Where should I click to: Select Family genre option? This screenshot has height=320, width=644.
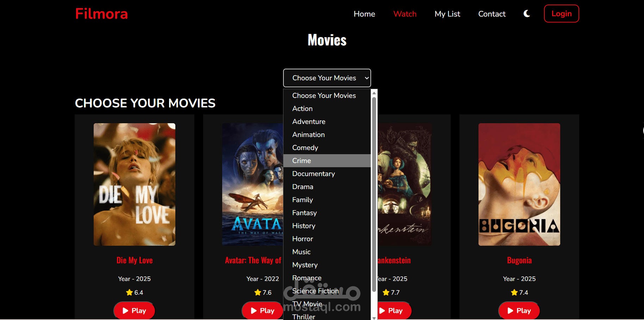click(x=327, y=200)
